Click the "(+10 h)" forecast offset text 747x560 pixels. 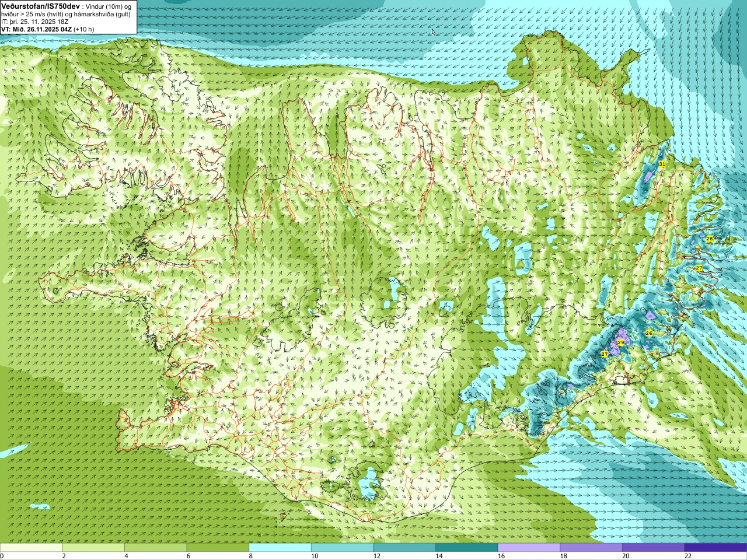click(x=83, y=29)
